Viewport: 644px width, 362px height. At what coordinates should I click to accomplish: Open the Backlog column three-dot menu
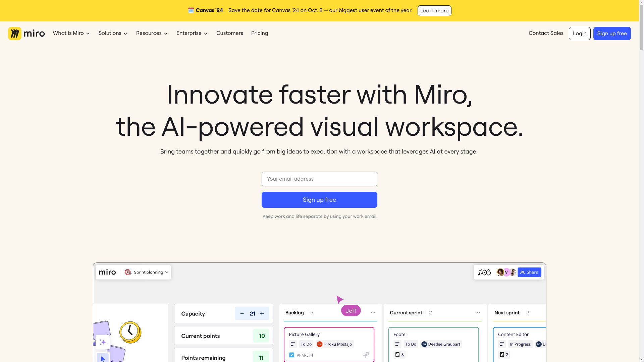click(373, 312)
